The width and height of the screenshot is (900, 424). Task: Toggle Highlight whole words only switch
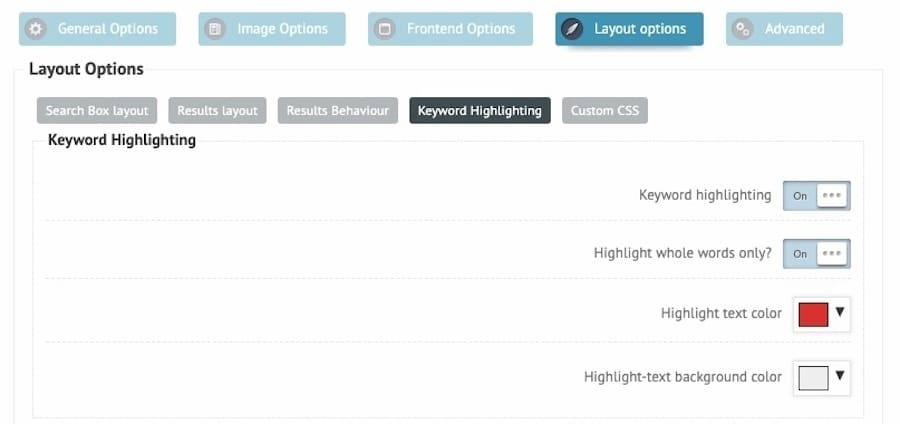816,254
